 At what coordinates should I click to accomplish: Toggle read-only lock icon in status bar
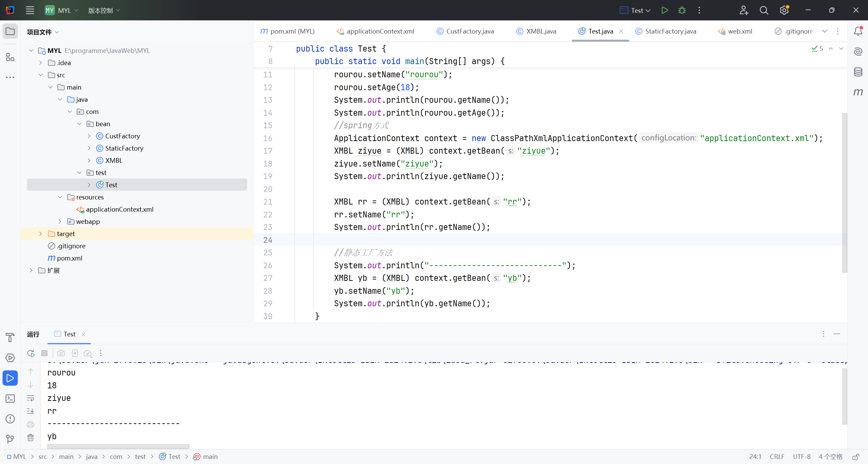click(856, 457)
